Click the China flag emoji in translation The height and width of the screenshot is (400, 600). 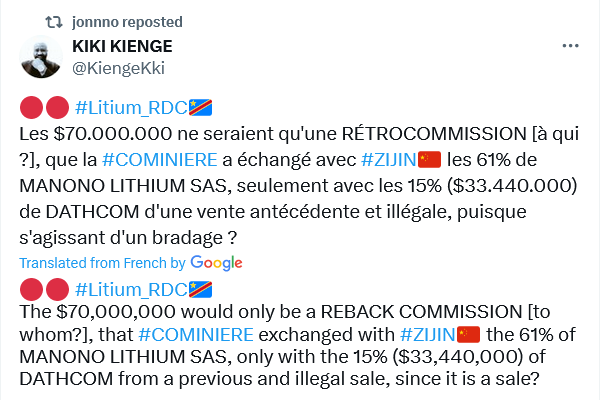coord(468,335)
